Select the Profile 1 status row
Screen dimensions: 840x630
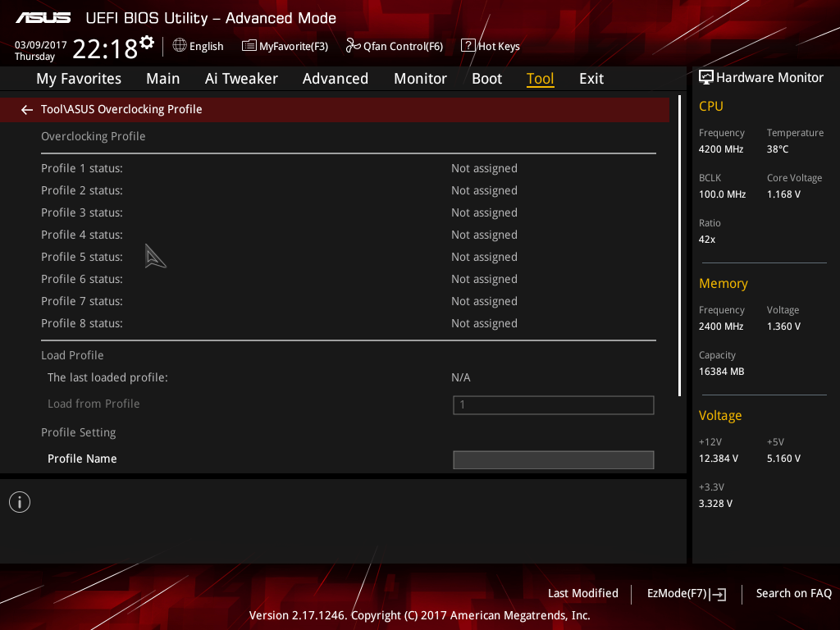(348, 168)
